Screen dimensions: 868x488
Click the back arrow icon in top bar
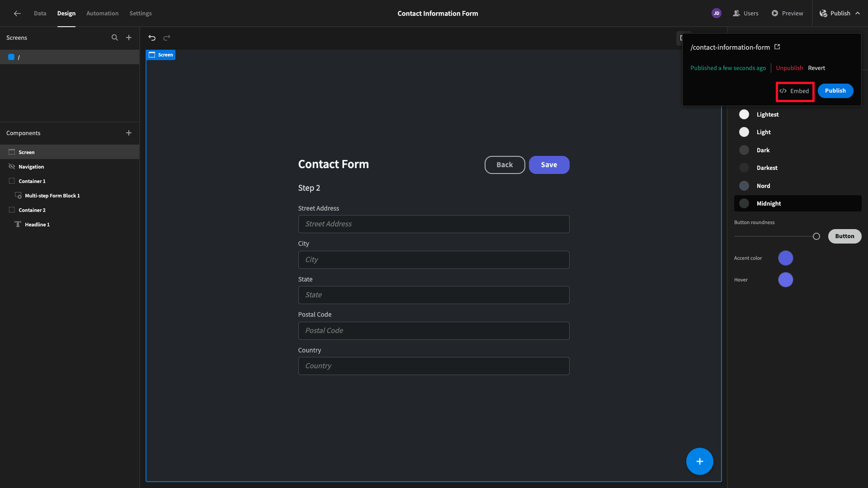17,14
